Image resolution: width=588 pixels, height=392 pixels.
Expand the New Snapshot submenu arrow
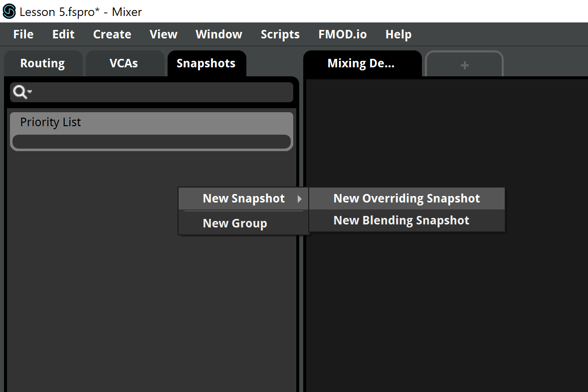tap(299, 199)
